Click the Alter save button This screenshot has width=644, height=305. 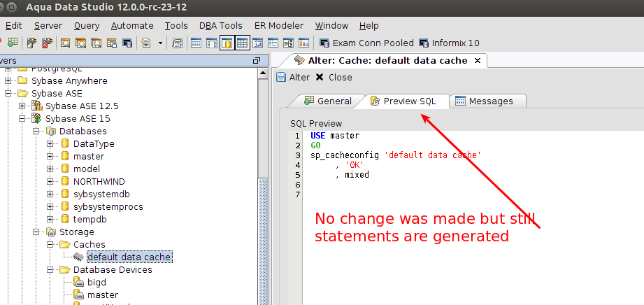[x=293, y=77]
